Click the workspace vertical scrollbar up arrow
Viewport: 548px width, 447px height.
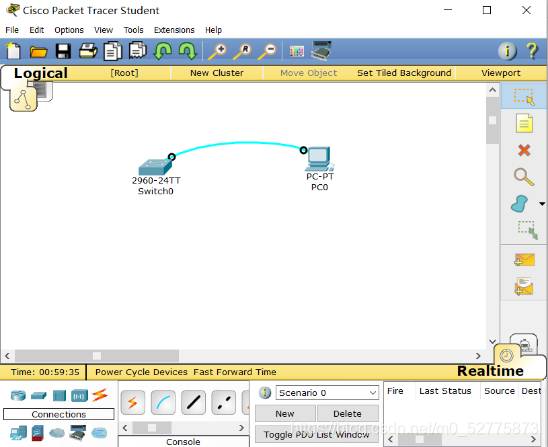point(492,90)
